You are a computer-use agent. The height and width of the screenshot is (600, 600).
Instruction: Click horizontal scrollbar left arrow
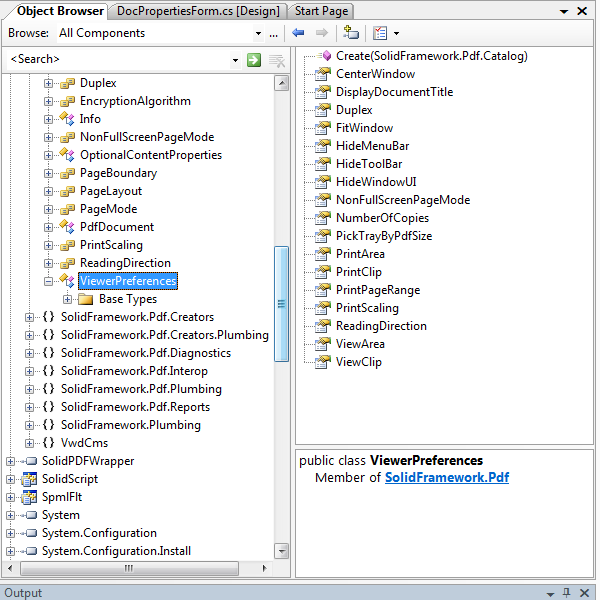coord(10,568)
